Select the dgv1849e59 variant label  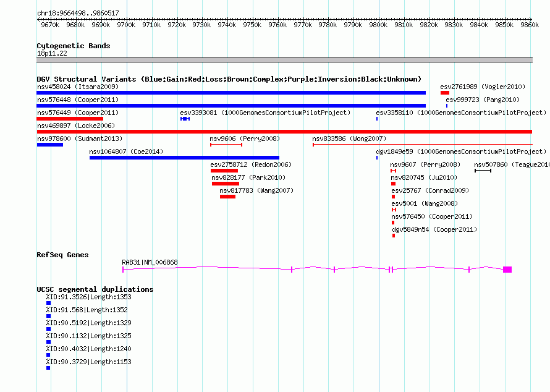(x=461, y=151)
